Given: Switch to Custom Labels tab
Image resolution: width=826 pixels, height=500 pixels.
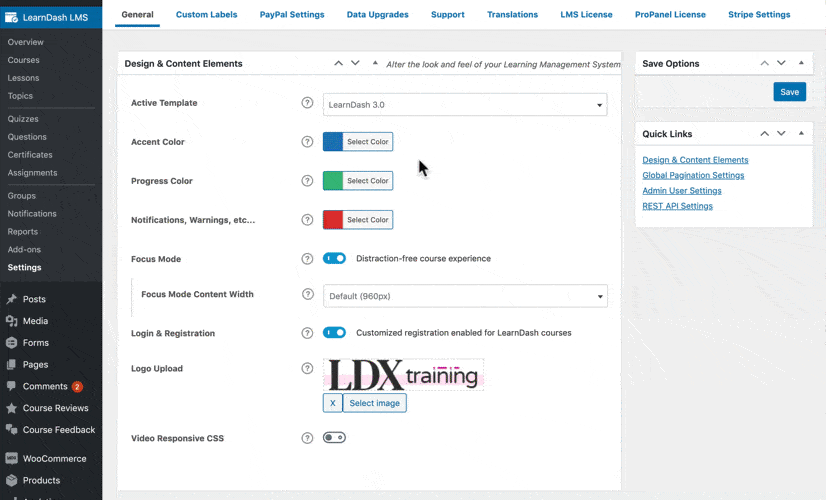Looking at the screenshot, I should pos(206,15).
